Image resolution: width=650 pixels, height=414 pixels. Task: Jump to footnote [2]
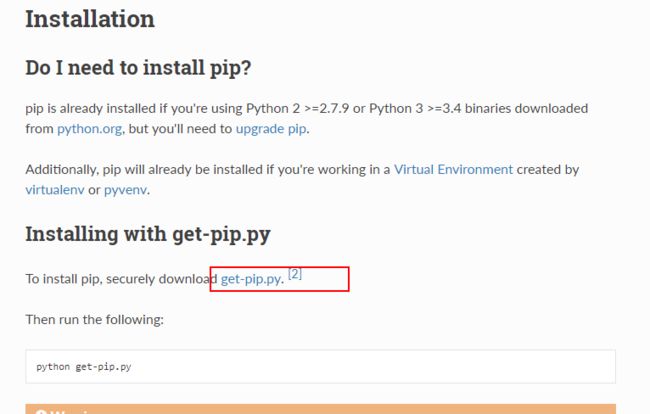295,274
